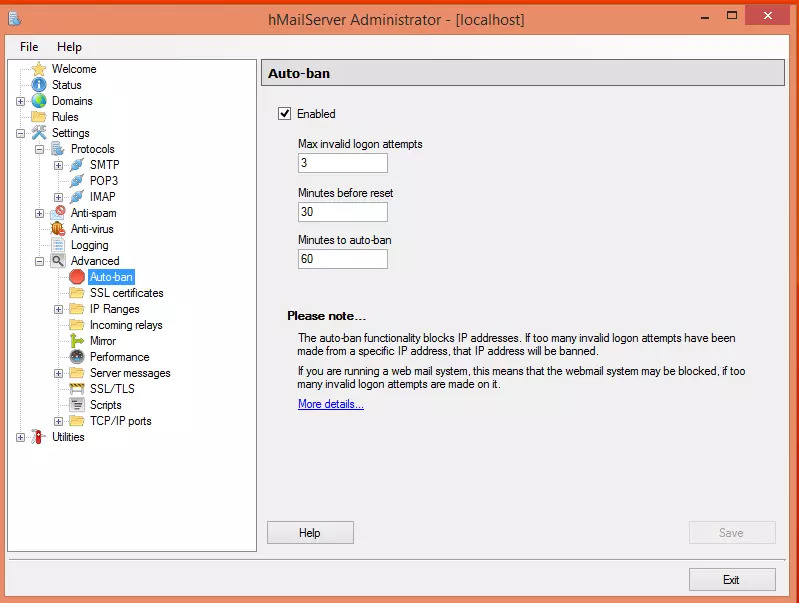Open the Help menu
Screen dimensions: 799x603
click(x=69, y=47)
